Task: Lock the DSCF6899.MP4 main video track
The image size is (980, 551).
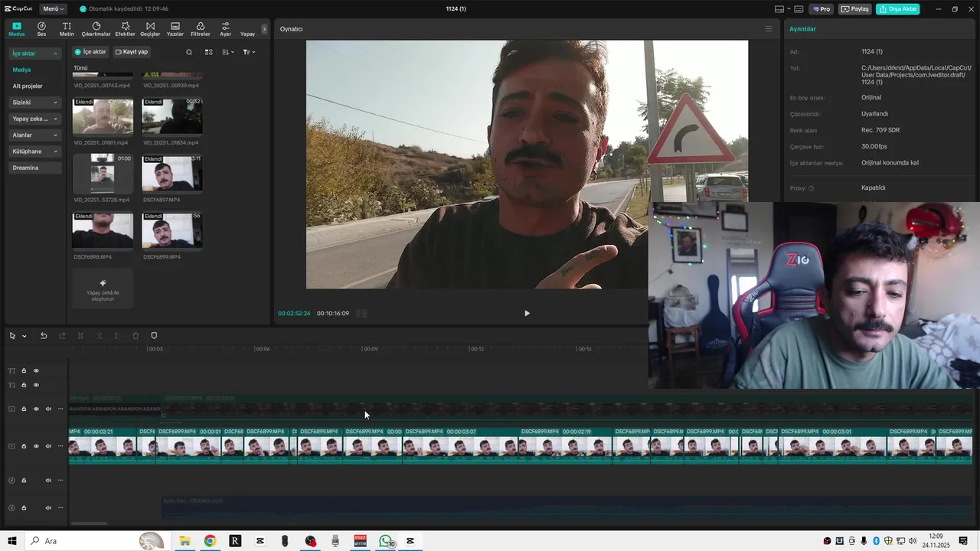Action: tap(24, 446)
